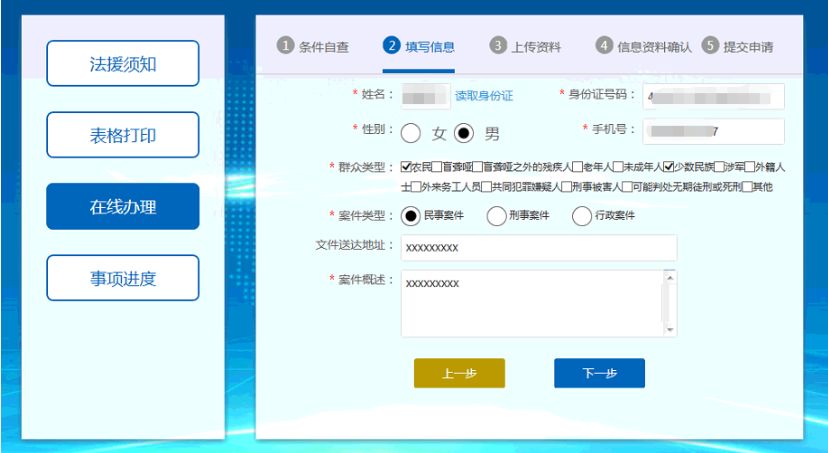Check the 可能判处无期徒刑或死刑 checkbox
828x453 pixels.
point(627,186)
